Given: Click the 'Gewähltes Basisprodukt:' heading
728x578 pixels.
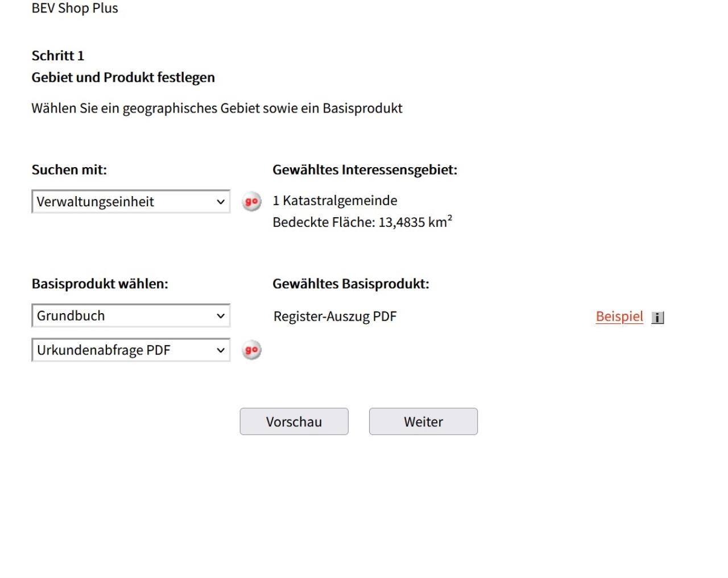Looking at the screenshot, I should coord(351,284).
